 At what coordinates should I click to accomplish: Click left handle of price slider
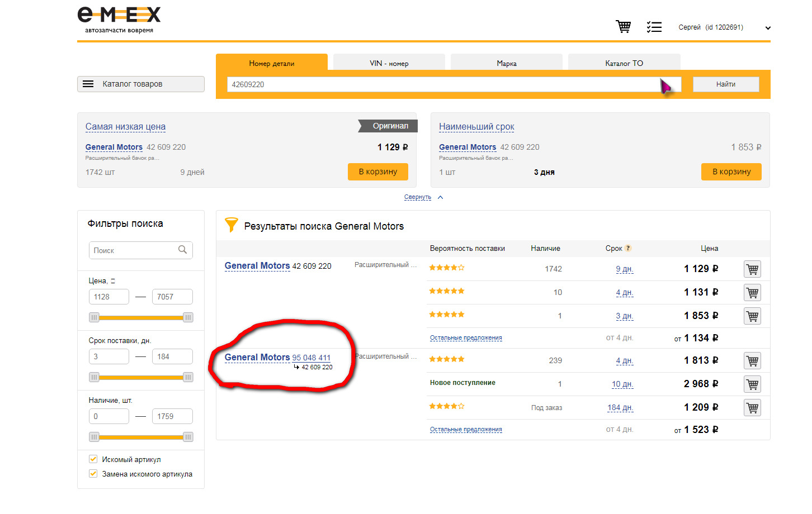pyautogui.click(x=94, y=317)
